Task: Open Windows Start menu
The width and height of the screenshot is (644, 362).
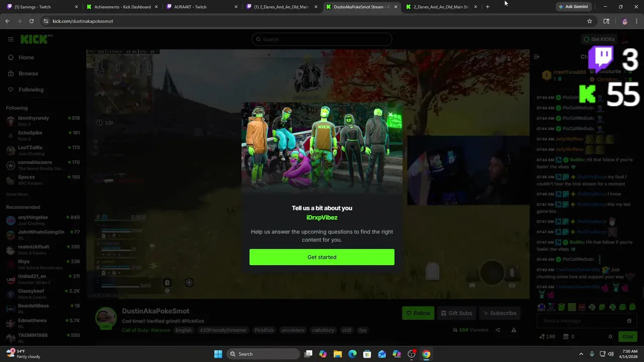Action: coord(218,354)
